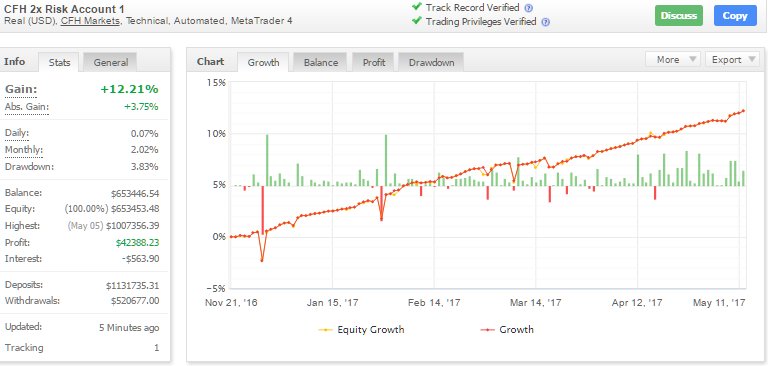The image size is (768, 366).
Task: Click the large red bar near chart start
Action: (x=263, y=210)
